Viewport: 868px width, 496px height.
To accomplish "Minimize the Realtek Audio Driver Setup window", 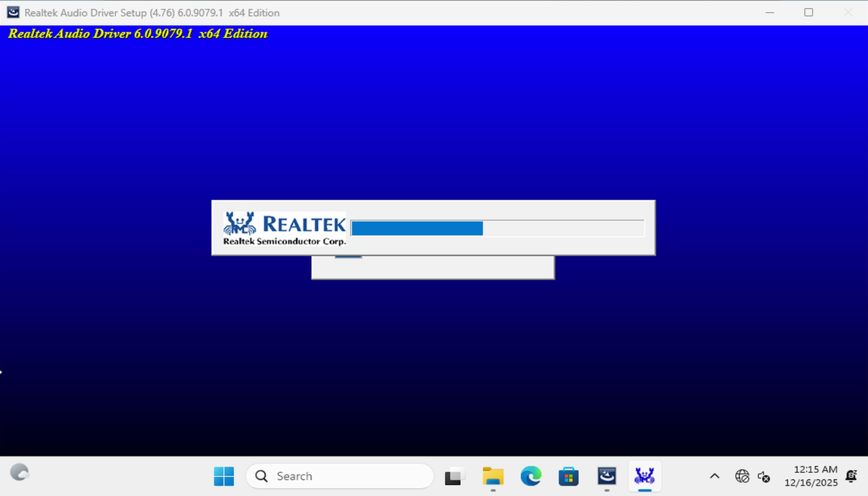I will [x=770, y=12].
